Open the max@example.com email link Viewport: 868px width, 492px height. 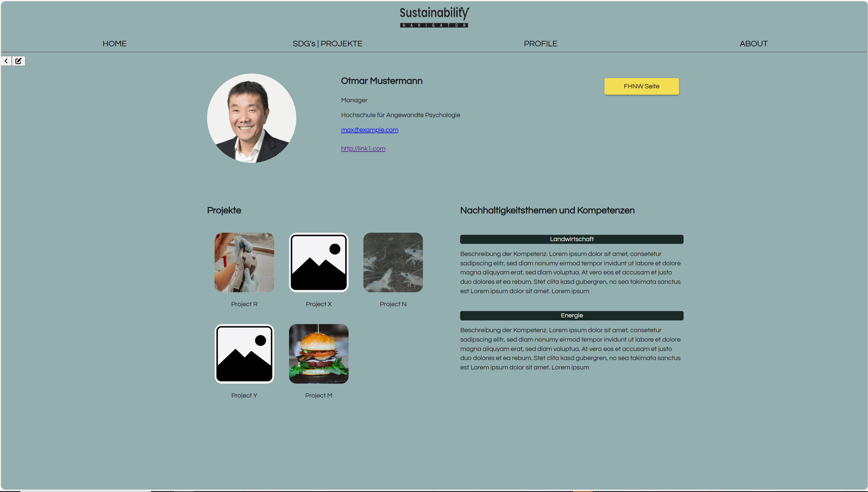pos(369,130)
